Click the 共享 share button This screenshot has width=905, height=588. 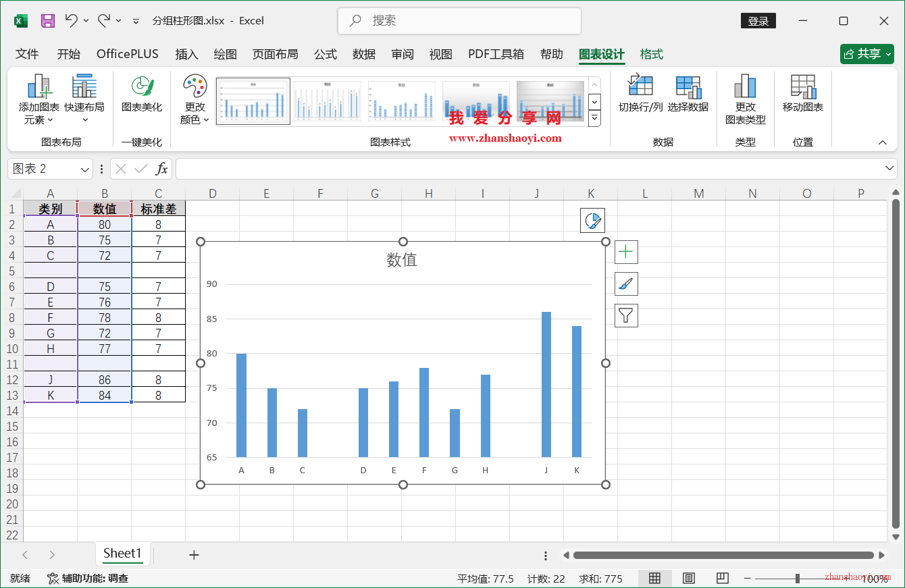(x=867, y=54)
